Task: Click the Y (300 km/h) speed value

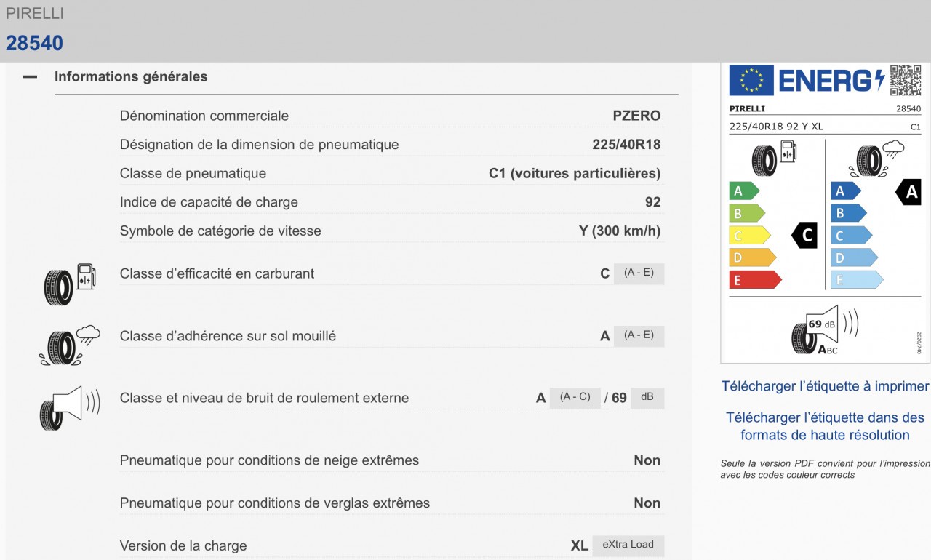Action: tap(620, 231)
